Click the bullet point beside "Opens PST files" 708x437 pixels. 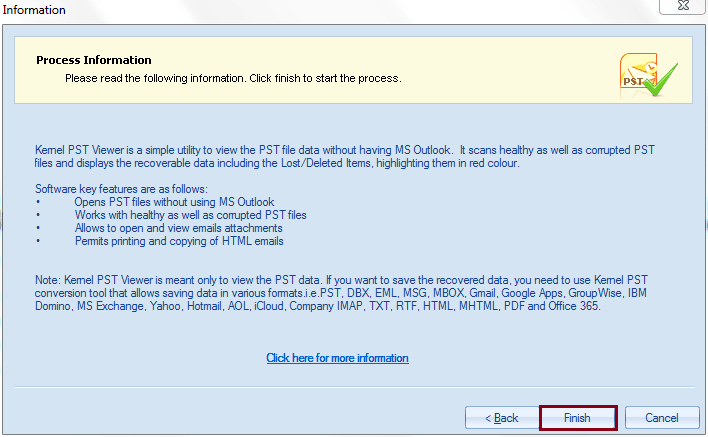pos(37,202)
